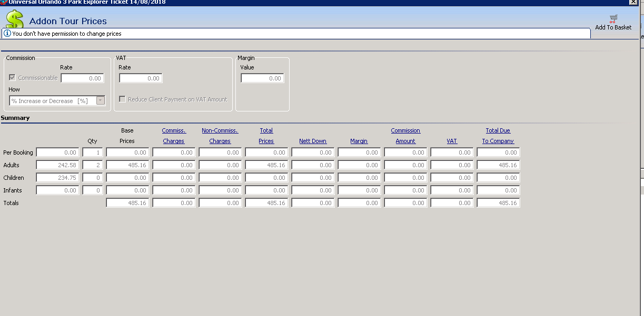Click the Infants Qty field
Viewport: 644px width, 316px height.
click(93, 190)
